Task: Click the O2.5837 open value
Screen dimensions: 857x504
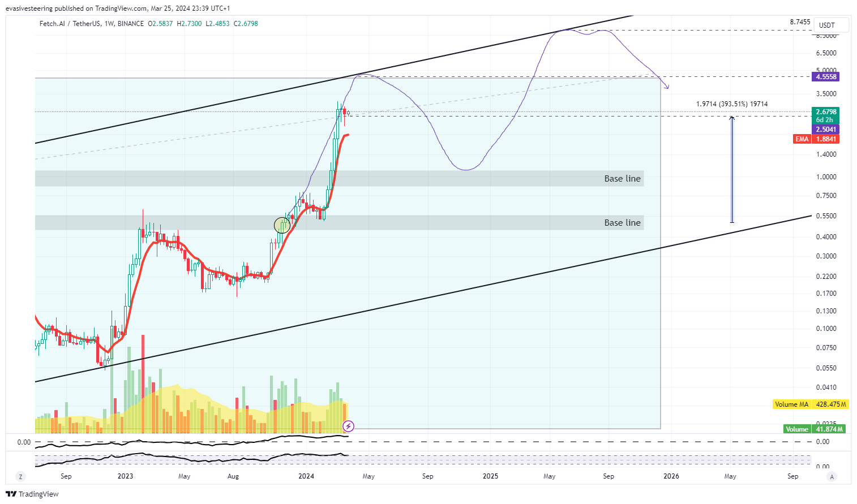Action: pyautogui.click(x=160, y=24)
